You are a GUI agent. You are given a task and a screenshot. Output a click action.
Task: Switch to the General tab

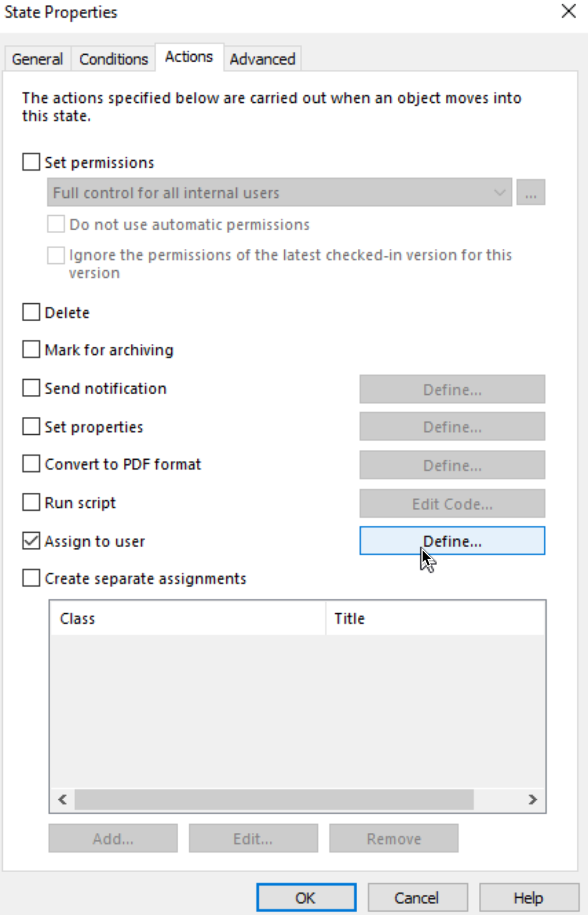37,58
